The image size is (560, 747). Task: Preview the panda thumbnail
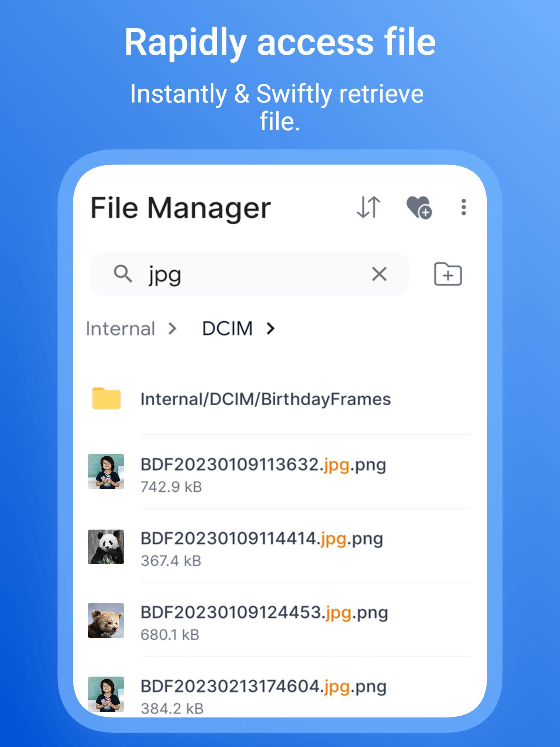[x=106, y=547]
